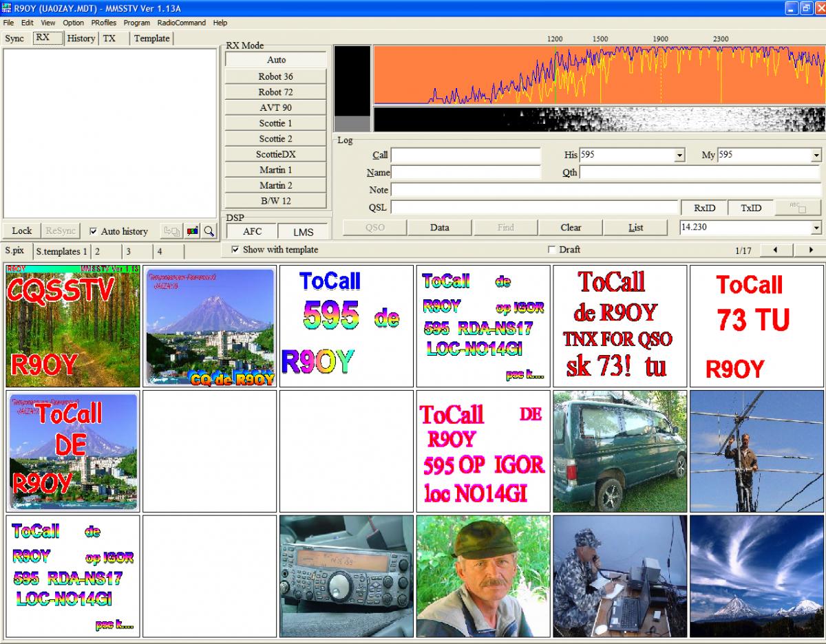Open the My report dropdown
826x644 pixels.
816,155
